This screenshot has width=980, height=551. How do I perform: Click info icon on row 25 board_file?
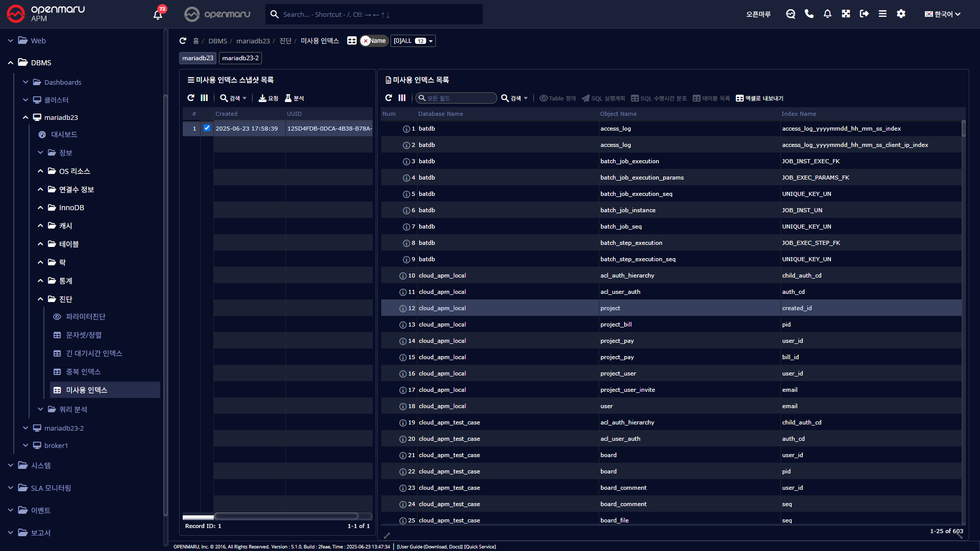[x=403, y=521]
